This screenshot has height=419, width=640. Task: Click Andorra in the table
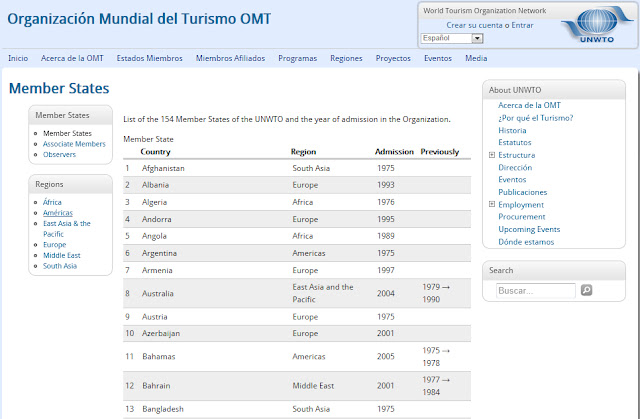click(157, 219)
